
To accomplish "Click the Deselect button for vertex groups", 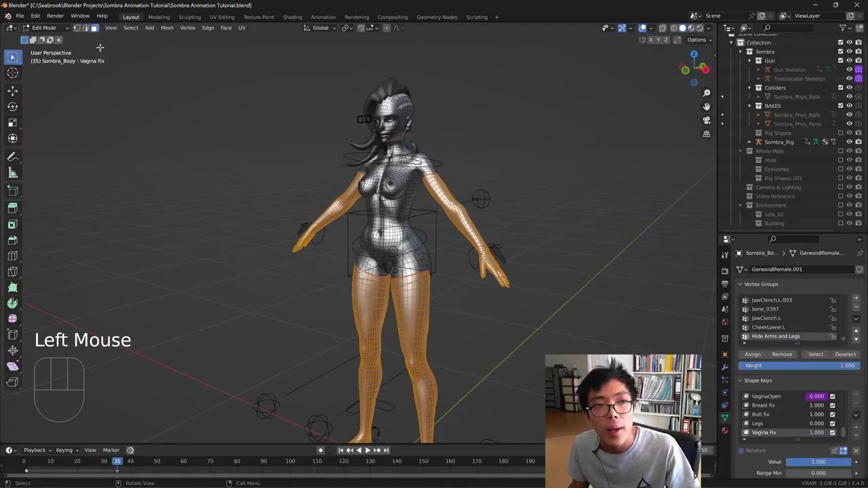I will [x=845, y=354].
